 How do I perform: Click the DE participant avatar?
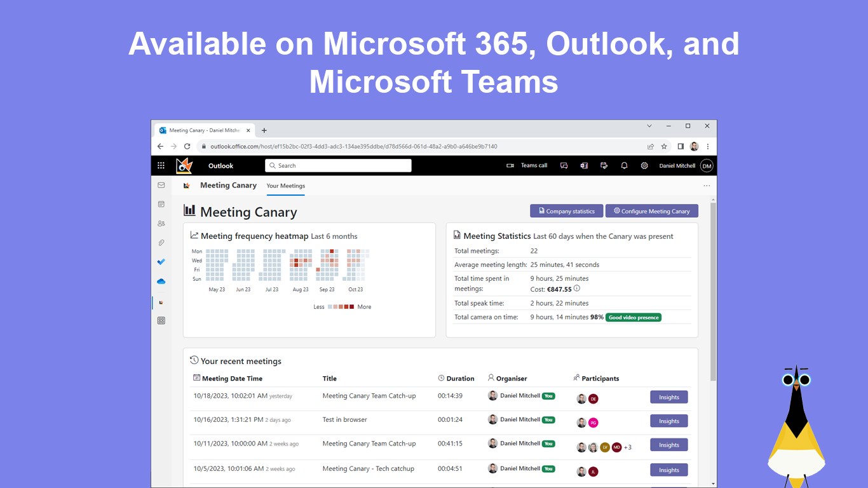pos(593,399)
